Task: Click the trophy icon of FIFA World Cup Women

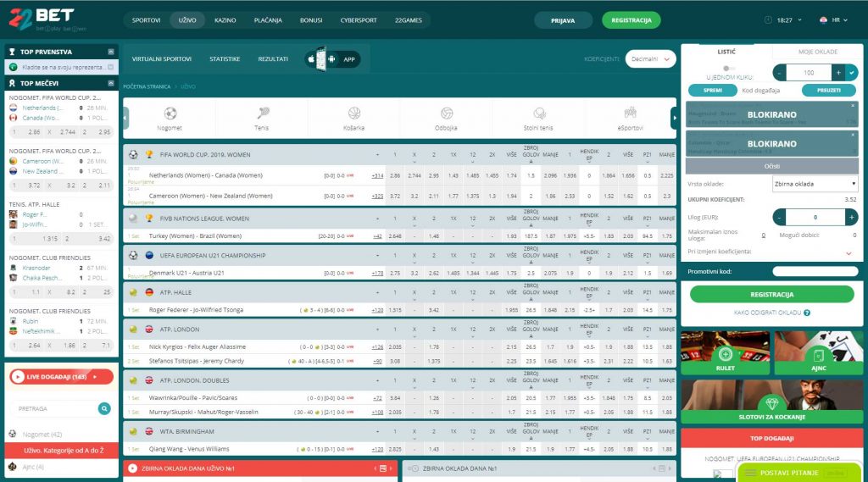Action: point(149,155)
